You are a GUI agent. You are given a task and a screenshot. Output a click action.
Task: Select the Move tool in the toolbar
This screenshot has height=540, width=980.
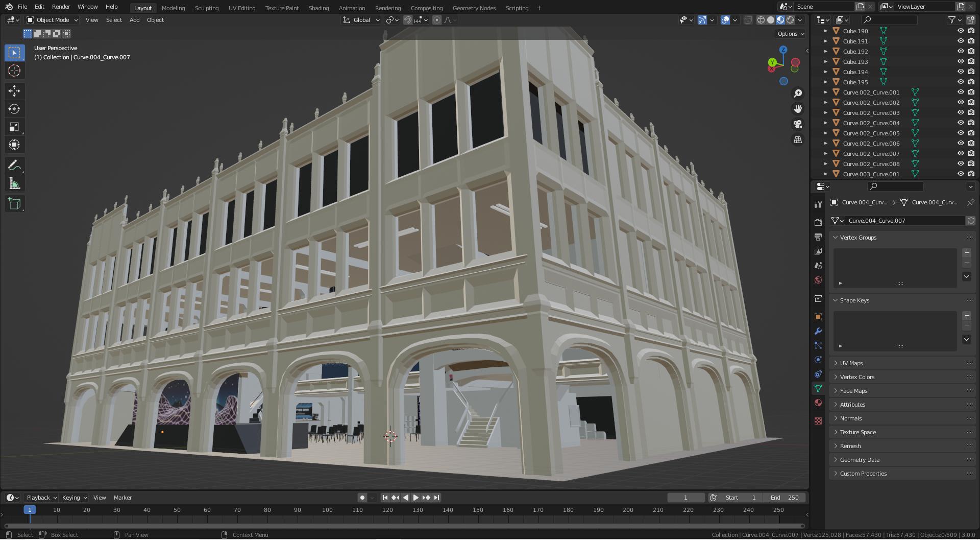[x=14, y=91]
